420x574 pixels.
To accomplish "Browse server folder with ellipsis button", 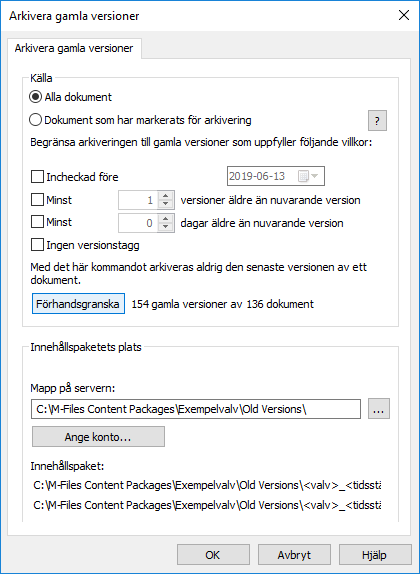I will click(379, 409).
